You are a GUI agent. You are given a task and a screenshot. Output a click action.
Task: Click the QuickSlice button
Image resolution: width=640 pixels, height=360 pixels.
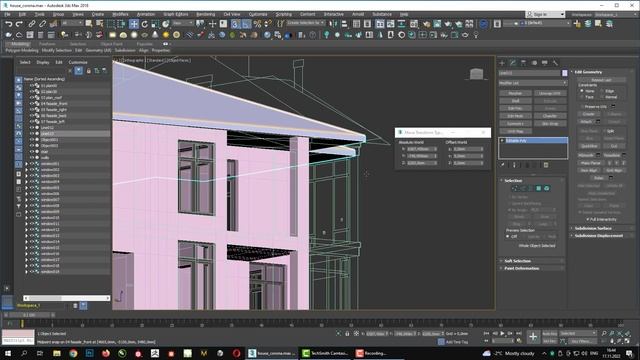pyautogui.click(x=589, y=146)
